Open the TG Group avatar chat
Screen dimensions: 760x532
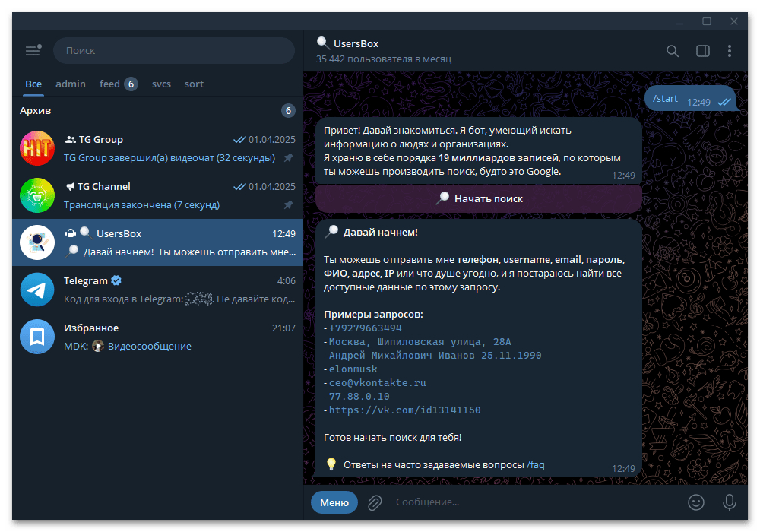point(37,148)
